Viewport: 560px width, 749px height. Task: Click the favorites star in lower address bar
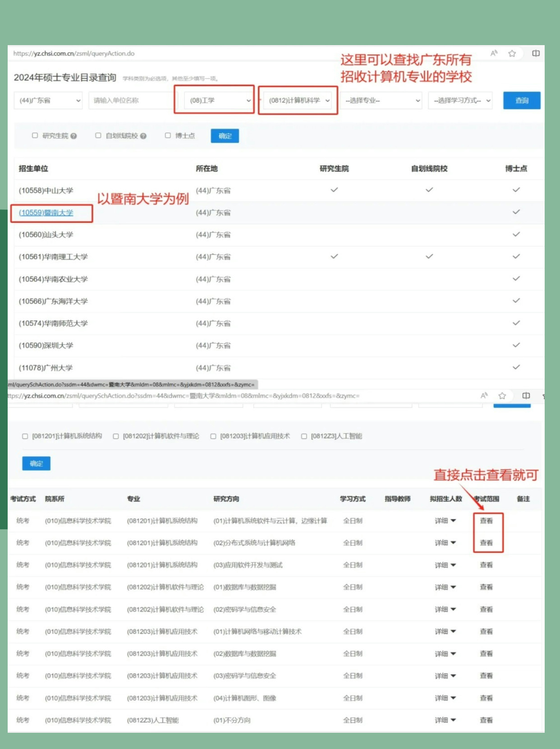[502, 396]
